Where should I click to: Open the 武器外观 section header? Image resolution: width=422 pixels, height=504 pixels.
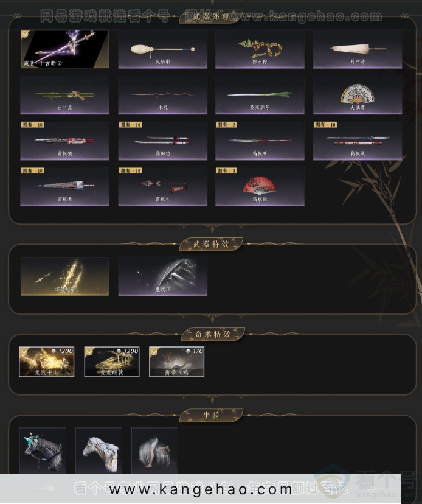(210, 16)
